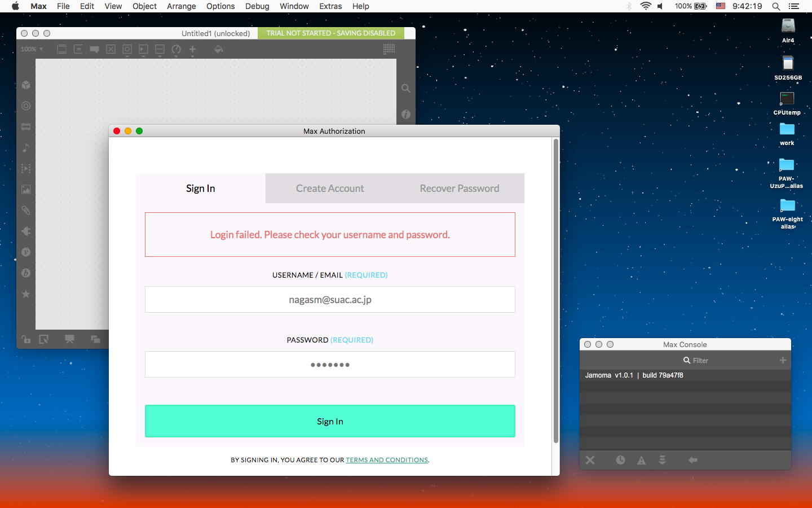The height and width of the screenshot is (508, 812).
Task: Open the music note audio browser
Action: [x=26, y=147]
